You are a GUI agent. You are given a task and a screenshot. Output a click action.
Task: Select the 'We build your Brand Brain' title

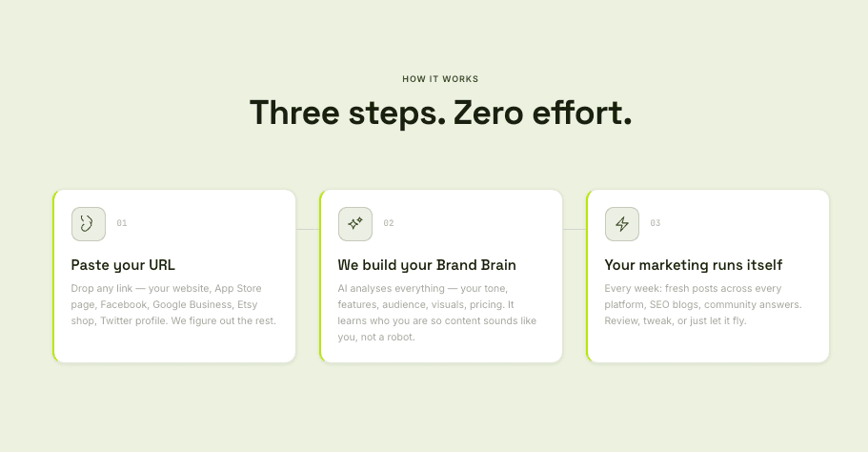tap(427, 264)
